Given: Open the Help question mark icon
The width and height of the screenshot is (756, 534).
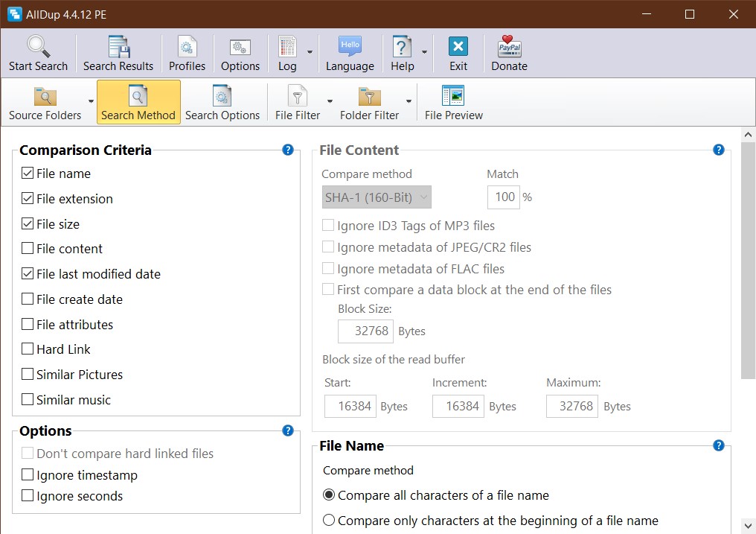Looking at the screenshot, I should (x=402, y=46).
